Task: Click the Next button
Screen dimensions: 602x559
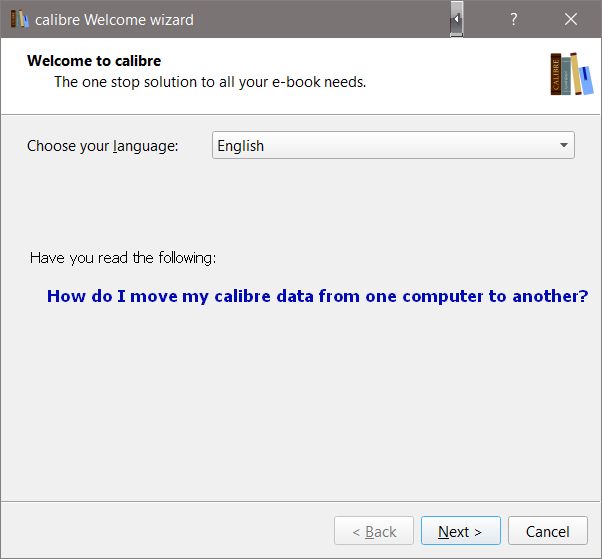Action: (461, 531)
